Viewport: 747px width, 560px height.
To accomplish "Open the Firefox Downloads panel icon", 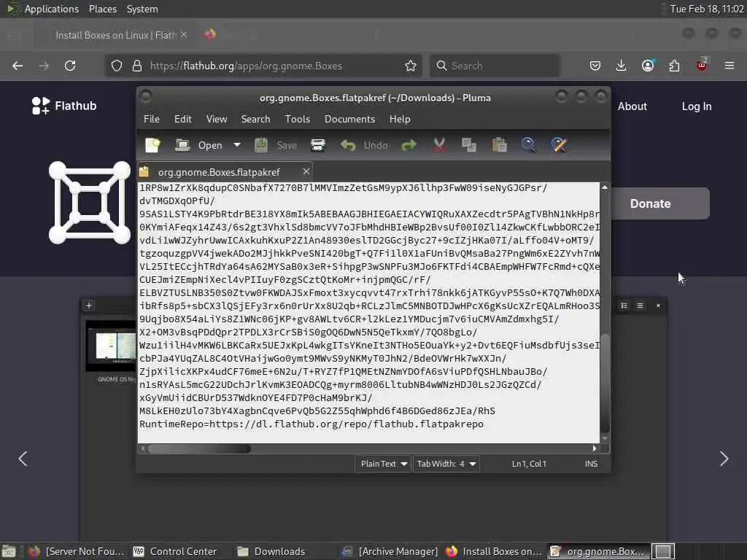I will pyautogui.click(x=621, y=66).
